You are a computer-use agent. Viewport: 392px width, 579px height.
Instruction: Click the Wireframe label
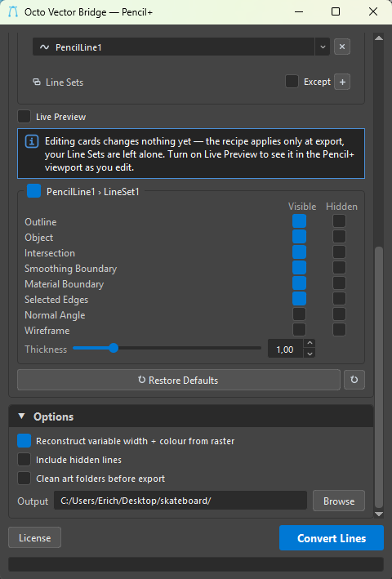[x=47, y=331]
